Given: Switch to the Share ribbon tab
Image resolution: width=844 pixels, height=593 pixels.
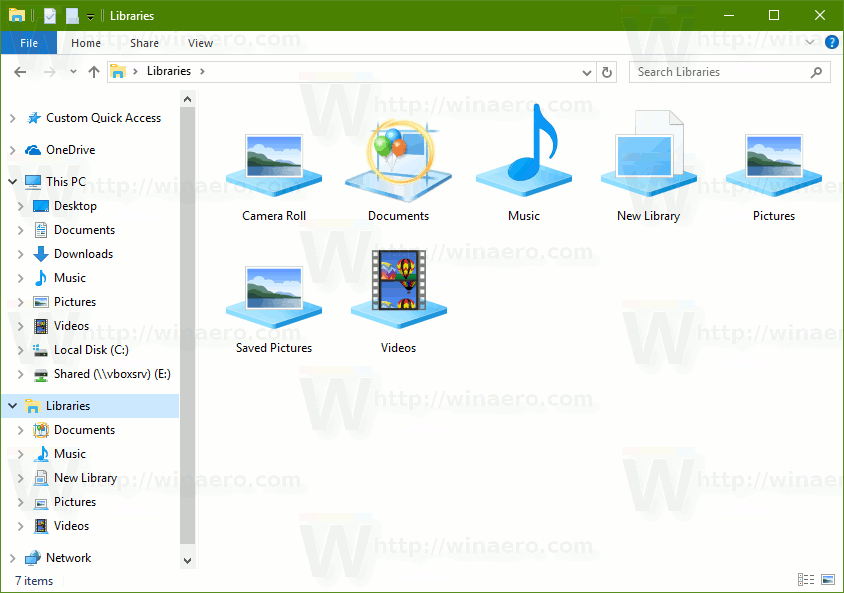Looking at the screenshot, I should tap(144, 42).
